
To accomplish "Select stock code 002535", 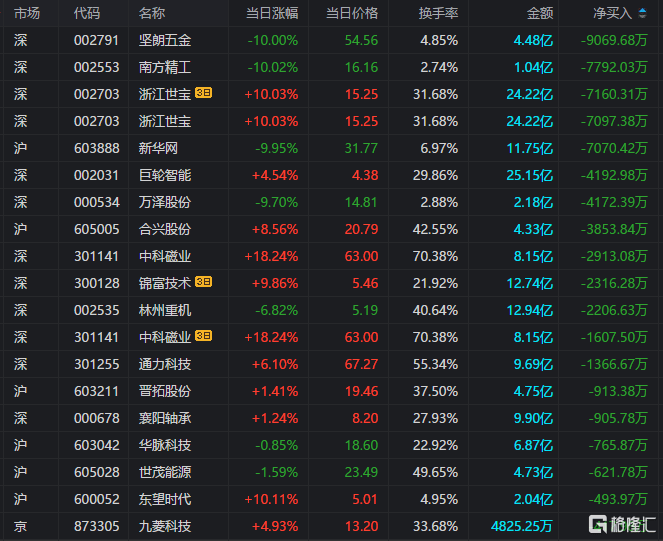I will [97, 310].
